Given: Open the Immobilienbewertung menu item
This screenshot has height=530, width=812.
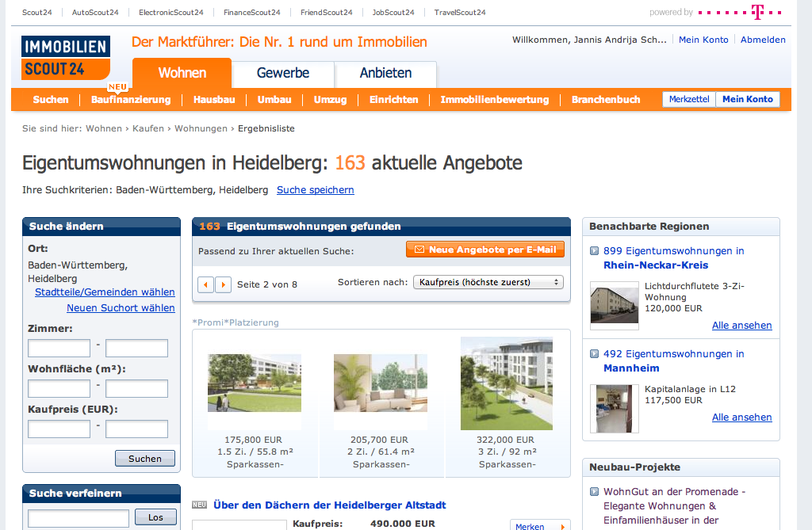Looking at the screenshot, I should 495,99.
